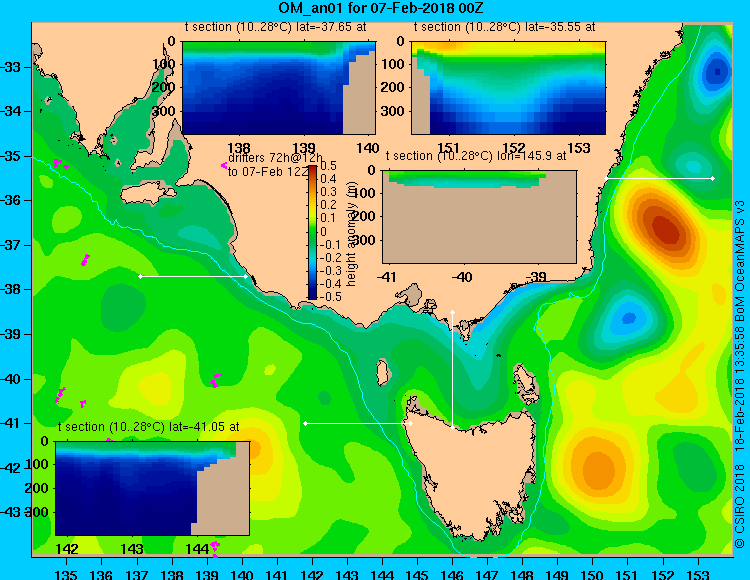Click the dark red warm eddy near 152E
Viewport: 750px width, 580px height.
666,229
